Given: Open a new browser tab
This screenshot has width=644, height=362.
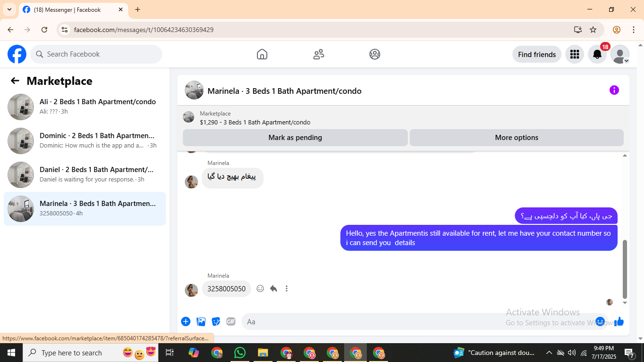Looking at the screenshot, I should pyautogui.click(x=138, y=9).
